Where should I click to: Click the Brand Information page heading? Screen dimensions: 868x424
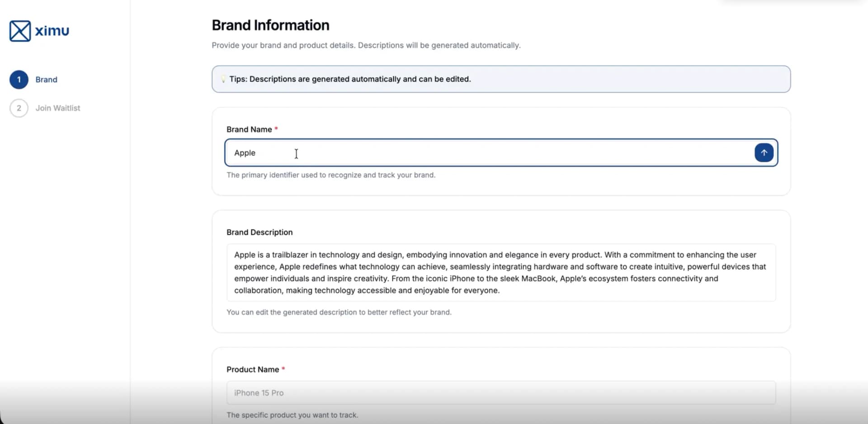tap(270, 25)
